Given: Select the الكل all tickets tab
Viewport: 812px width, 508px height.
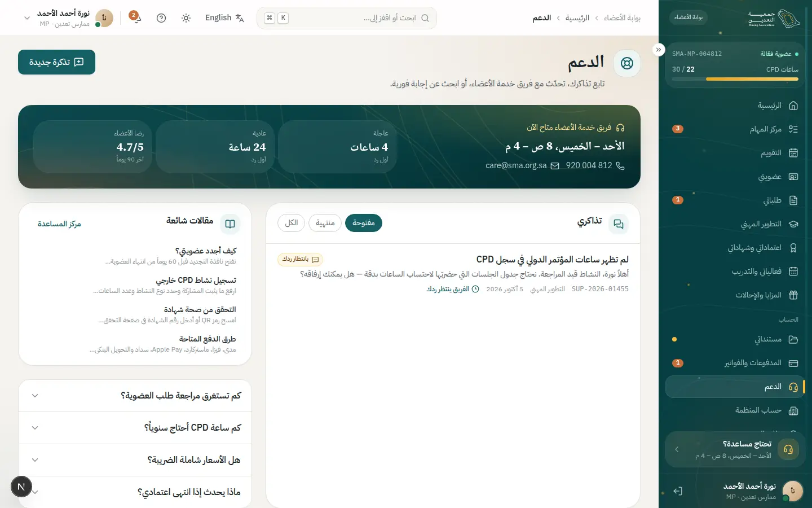Looking at the screenshot, I should 292,223.
